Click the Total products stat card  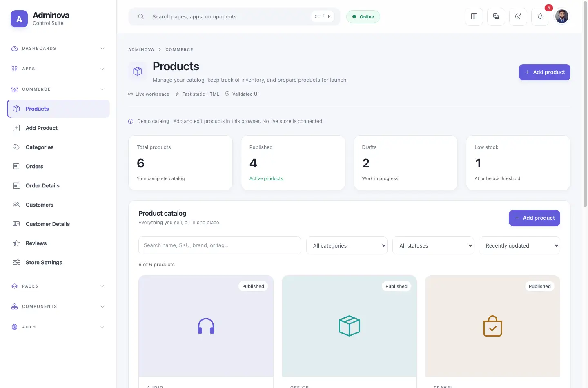click(x=180, y=163)
